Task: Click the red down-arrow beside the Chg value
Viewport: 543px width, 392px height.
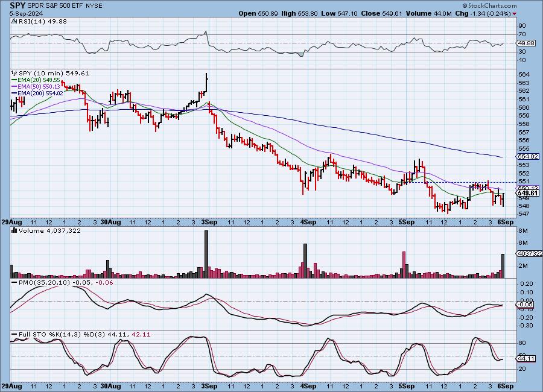Action: point(514,14)
